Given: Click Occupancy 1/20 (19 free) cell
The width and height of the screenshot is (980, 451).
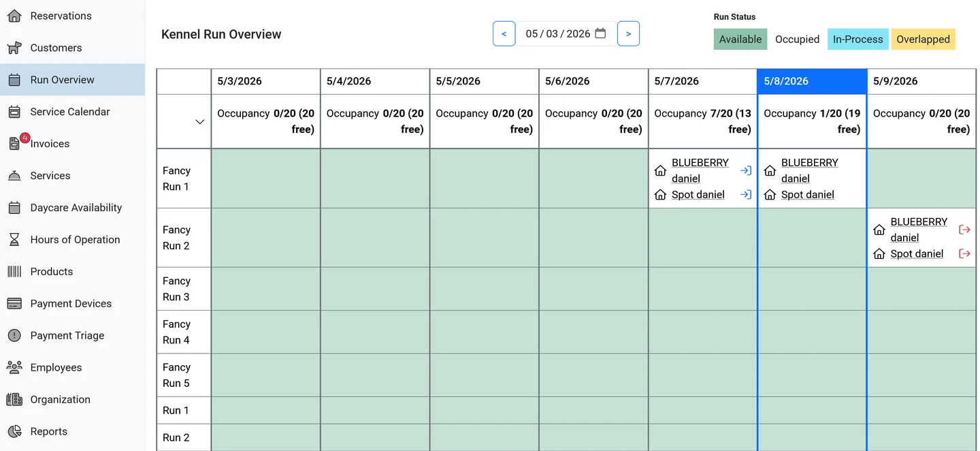Looking at the screenshot, I should coord(812,121).
